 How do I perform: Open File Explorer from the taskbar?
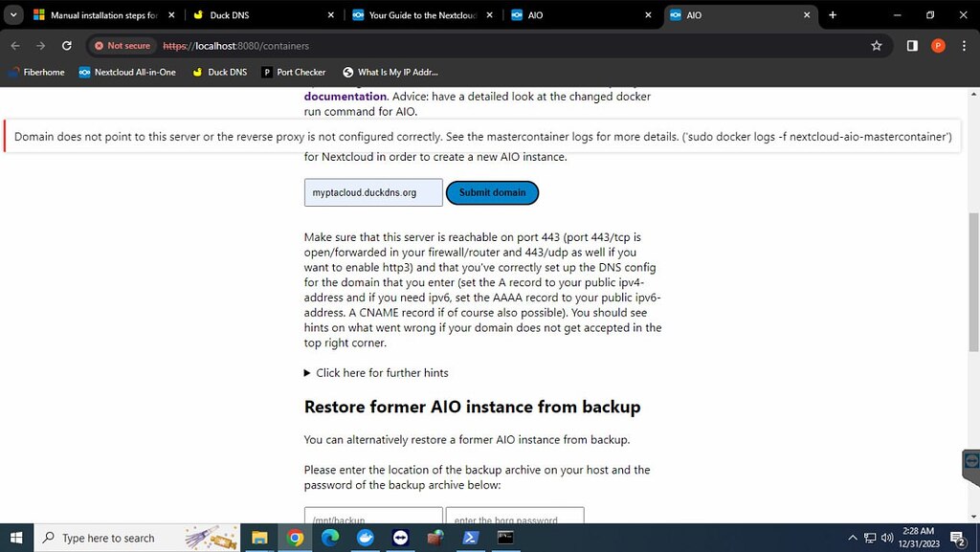pyautogui.click(x=259, y=538)
